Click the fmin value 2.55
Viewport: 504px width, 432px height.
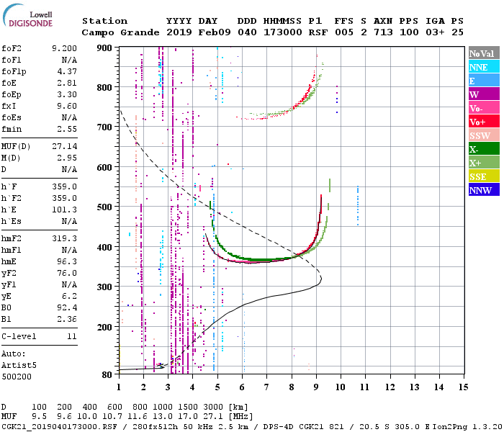[x=67, y=129]
